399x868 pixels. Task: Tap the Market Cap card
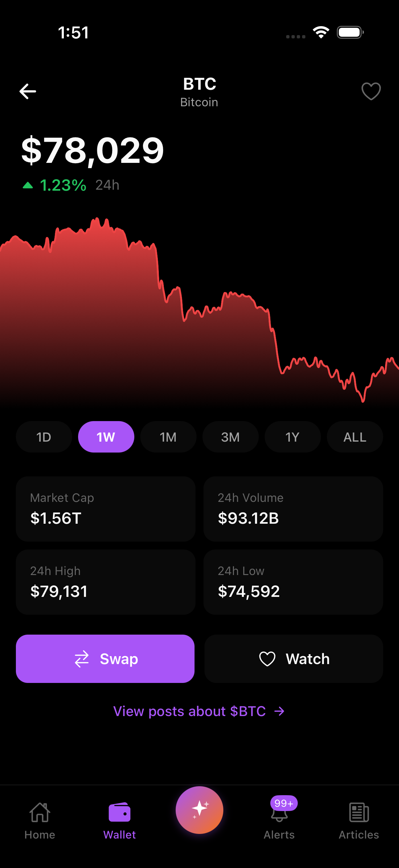coord(106,509)
